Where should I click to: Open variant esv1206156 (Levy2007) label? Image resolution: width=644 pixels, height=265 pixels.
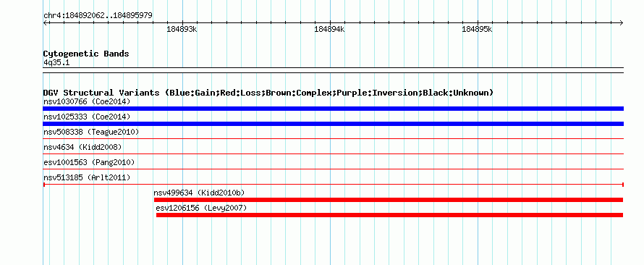[202, 208]
